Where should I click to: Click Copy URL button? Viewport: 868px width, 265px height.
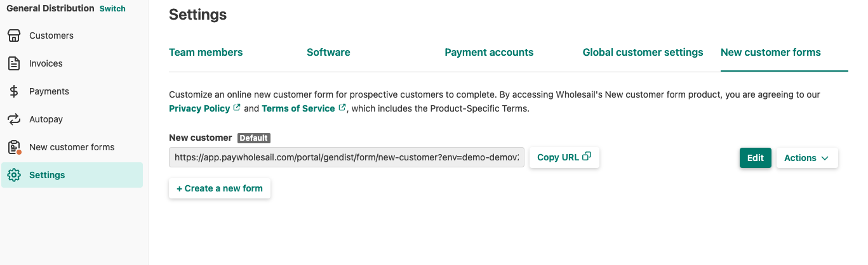pyautogui.click(x=564, y=157)
